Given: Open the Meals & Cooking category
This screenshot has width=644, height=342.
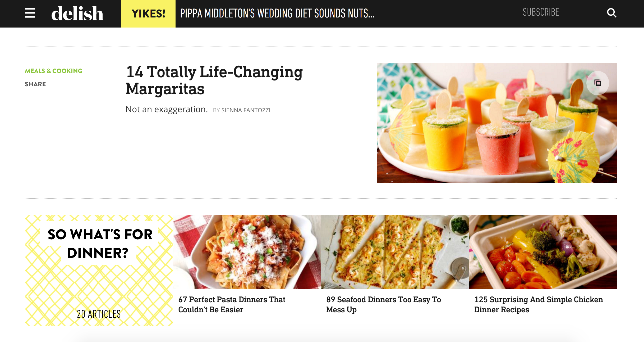Looking at the screenshot, I should pos(54,71).
